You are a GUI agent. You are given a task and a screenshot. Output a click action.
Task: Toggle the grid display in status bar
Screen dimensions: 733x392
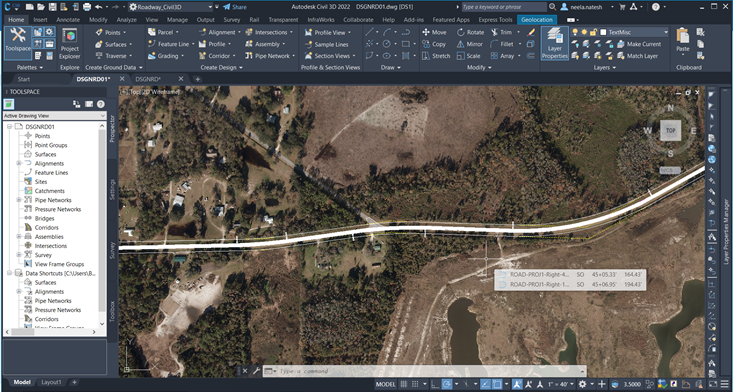404,384
